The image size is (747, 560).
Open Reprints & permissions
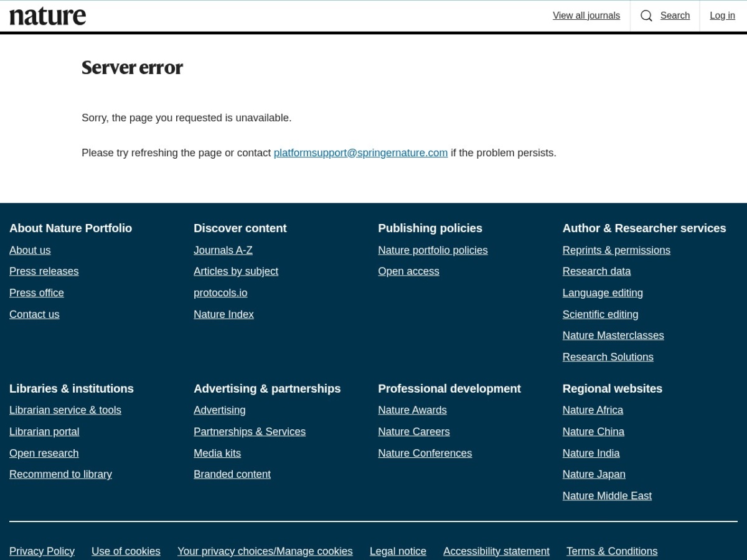[616, 250]
